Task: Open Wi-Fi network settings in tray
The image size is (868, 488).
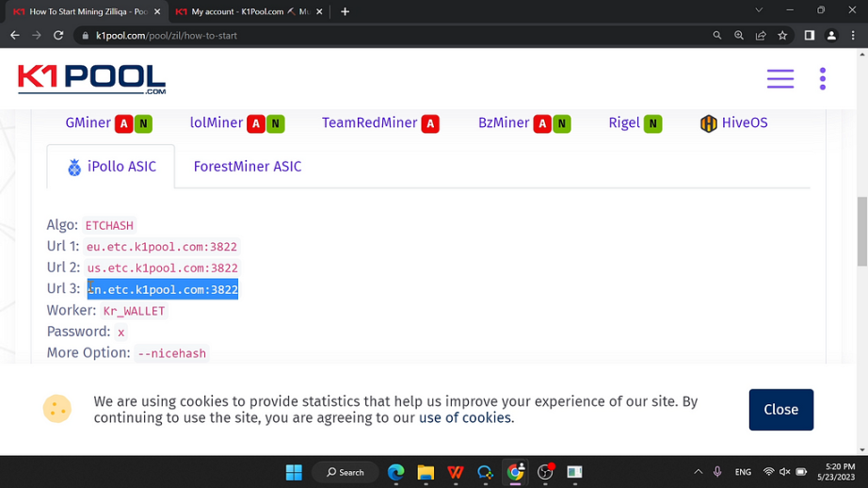Action: (768, 472)
